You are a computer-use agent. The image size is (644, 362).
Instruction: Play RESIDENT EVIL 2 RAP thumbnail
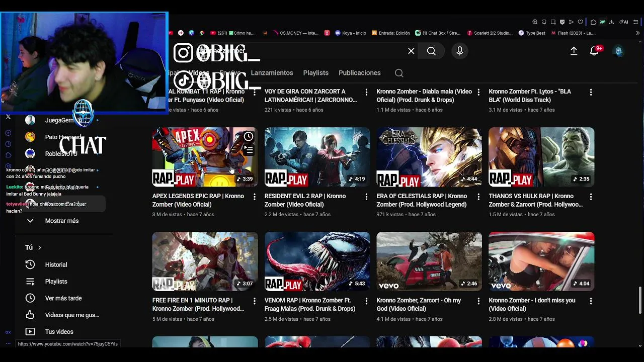tap(317, 157)
